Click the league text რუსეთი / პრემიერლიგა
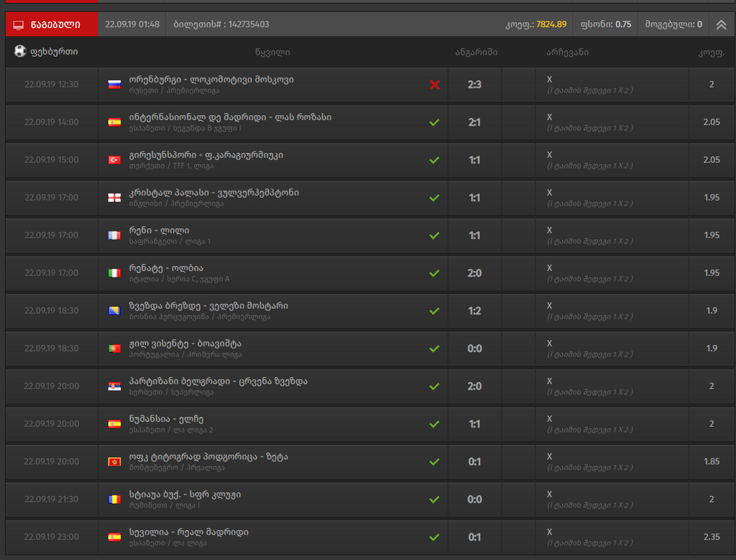Viewport: 736px width, 560px height. click(174, 91)
